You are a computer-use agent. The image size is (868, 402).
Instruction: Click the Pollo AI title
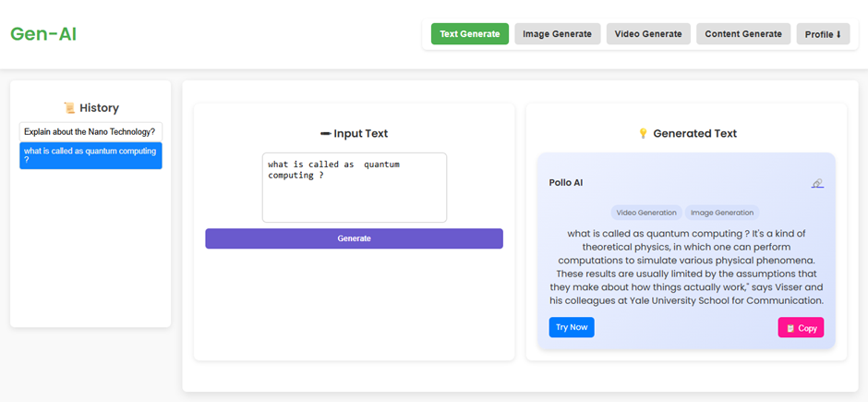coord(565,183)
